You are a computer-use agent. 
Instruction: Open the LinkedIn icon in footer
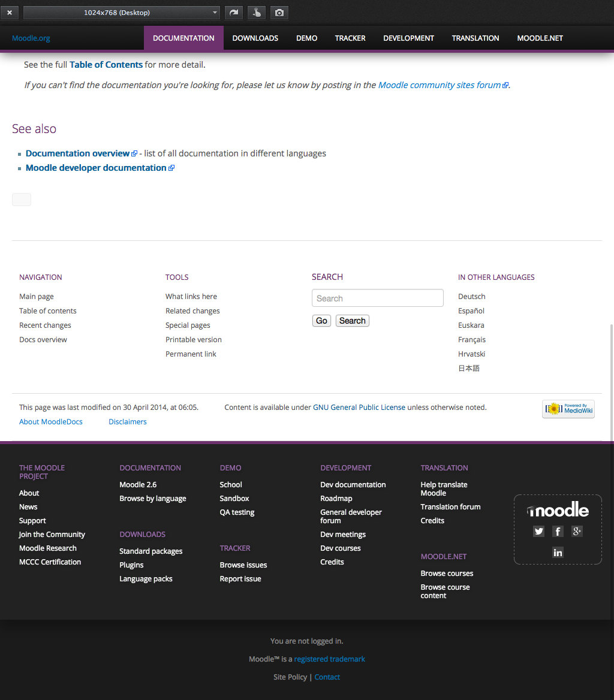(x=558, y=553)
